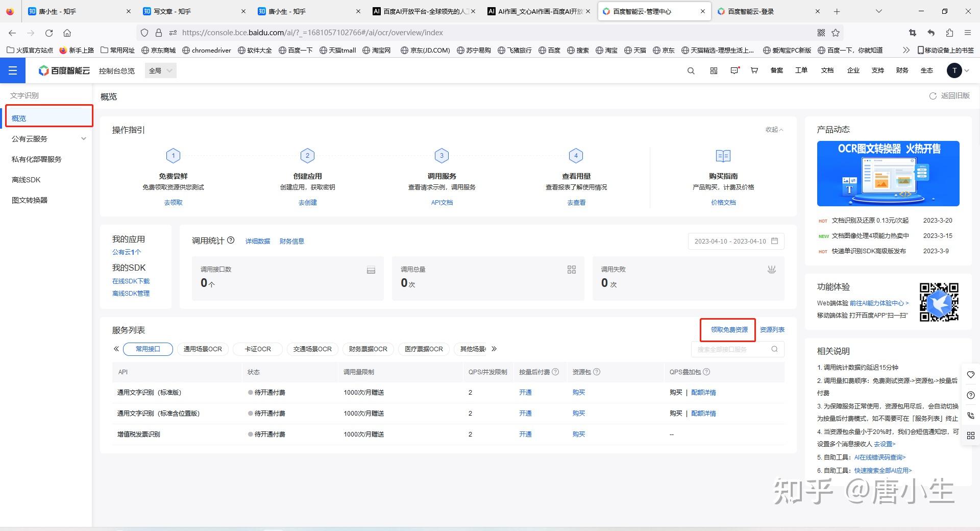
Task: Click 开通 for 增值税发票识别
Action: pos(525,435)
